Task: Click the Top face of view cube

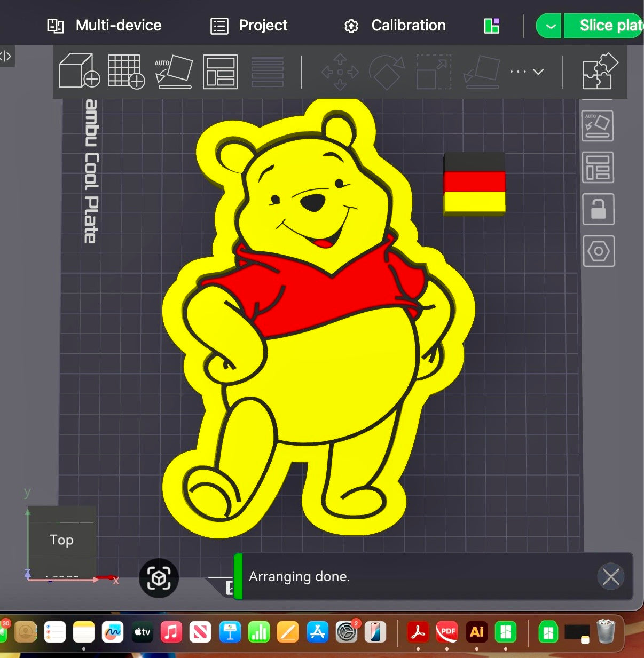Action: (62, 540)
